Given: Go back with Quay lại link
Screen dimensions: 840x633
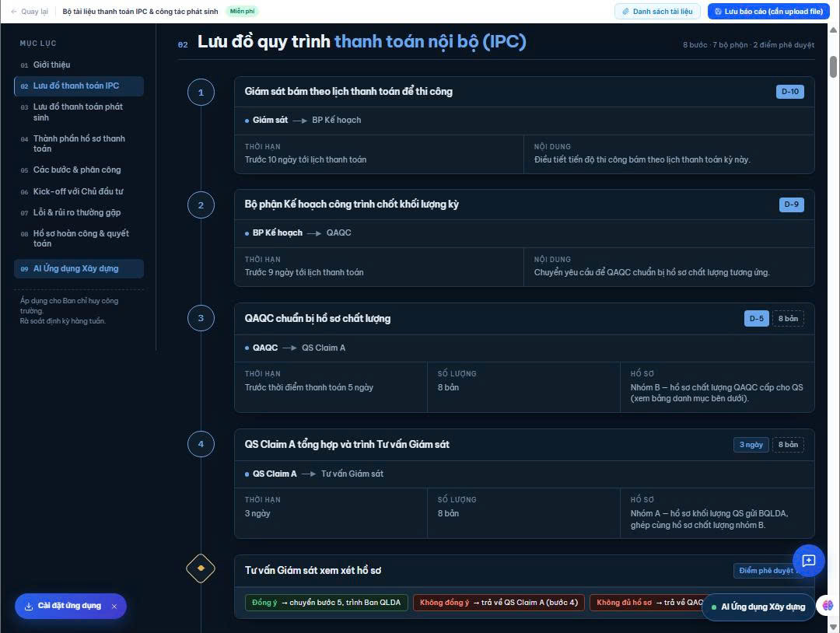Looking at the screenshot, I should click(x=30, y=11).
